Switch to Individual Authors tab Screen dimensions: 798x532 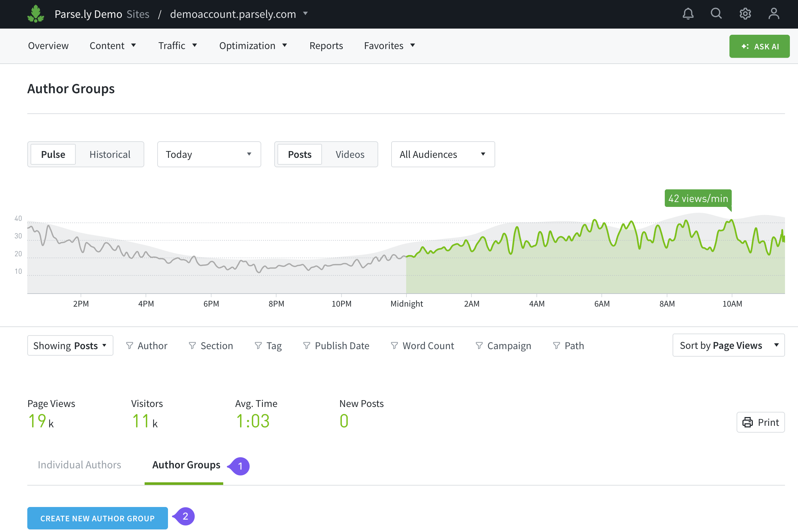[x=79, y=464]
